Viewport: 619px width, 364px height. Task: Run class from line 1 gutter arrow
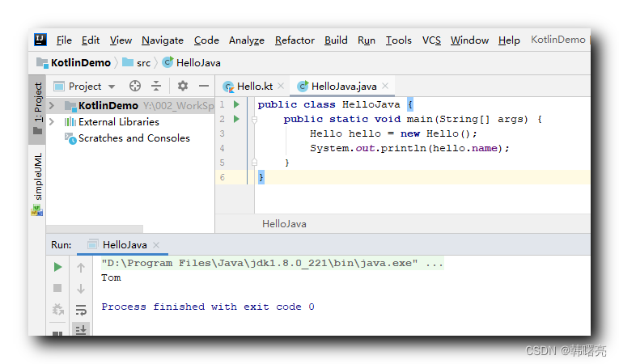pos(236,104)
